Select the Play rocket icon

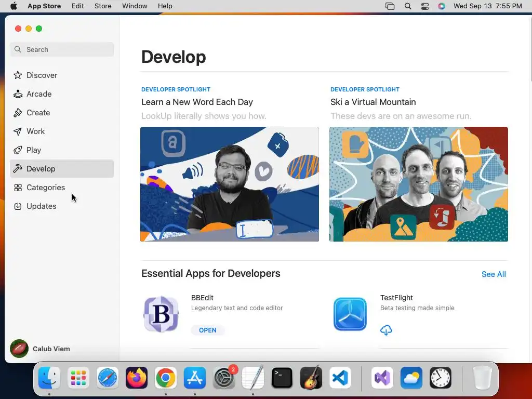(x=18, y=150)
